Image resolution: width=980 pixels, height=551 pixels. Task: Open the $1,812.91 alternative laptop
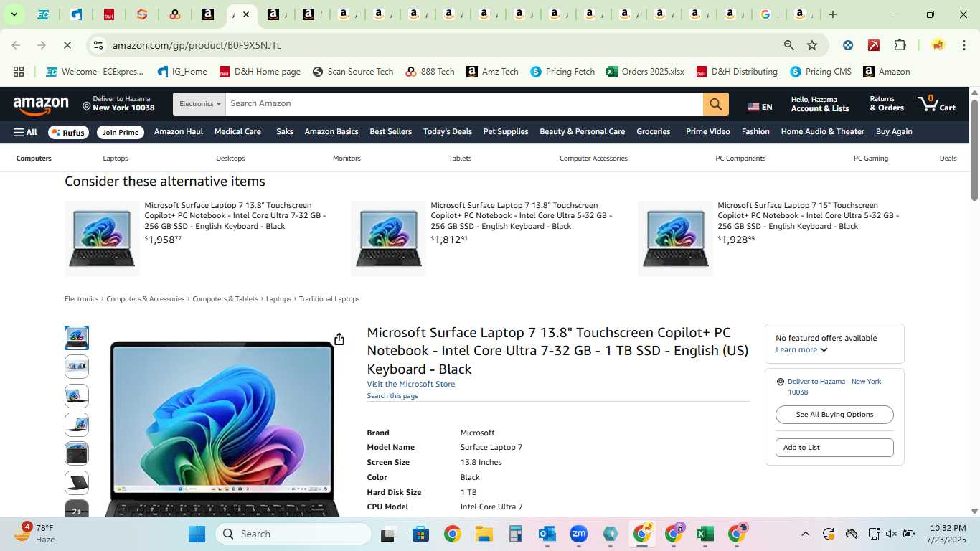tap(521, 216)
